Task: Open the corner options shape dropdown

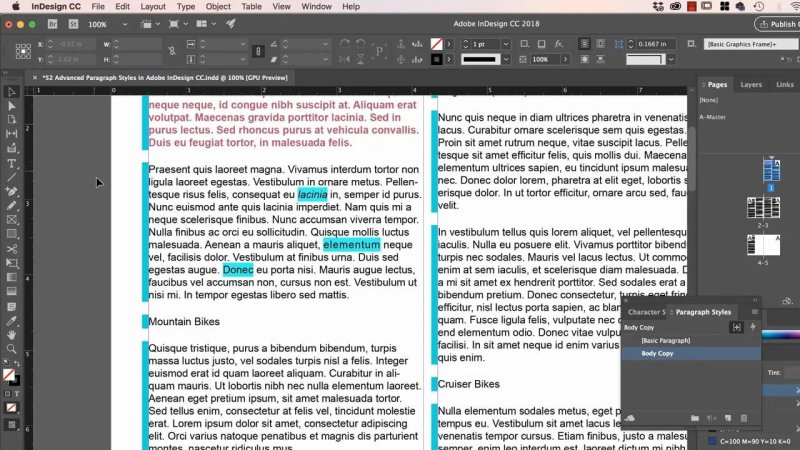Action: 671,59
